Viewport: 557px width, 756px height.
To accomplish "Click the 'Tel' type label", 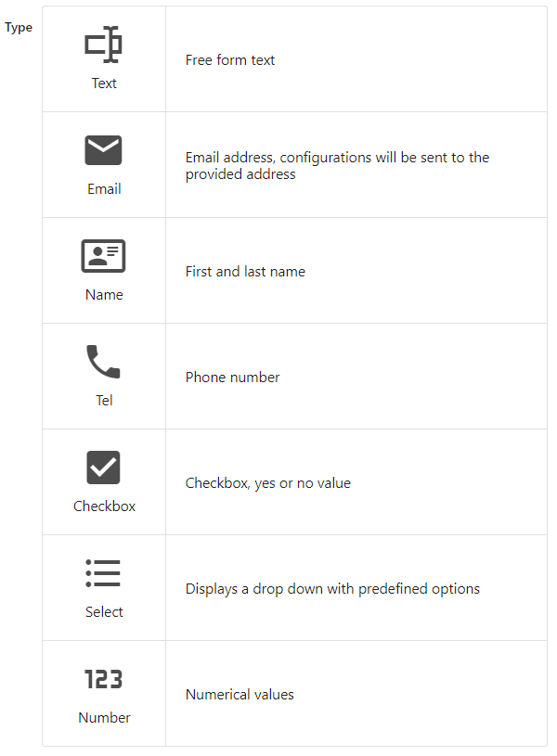I will (104, 401).
